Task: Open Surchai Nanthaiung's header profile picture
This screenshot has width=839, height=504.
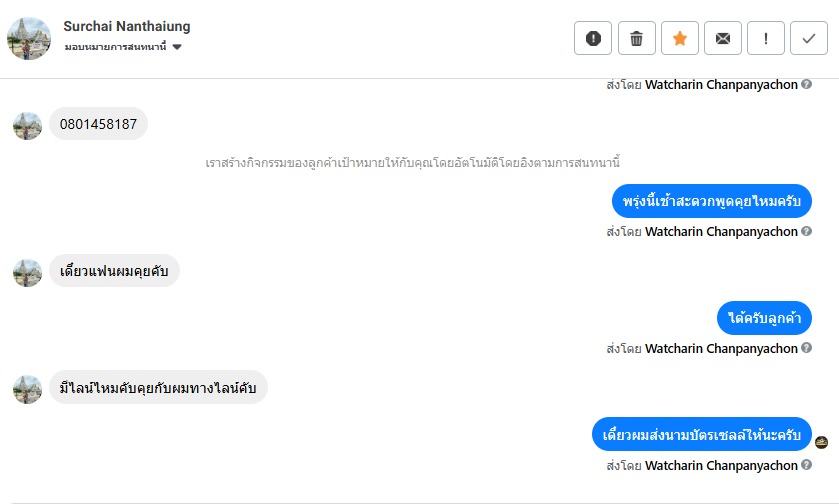Action: pyautogui.click(x=28, y=38)
